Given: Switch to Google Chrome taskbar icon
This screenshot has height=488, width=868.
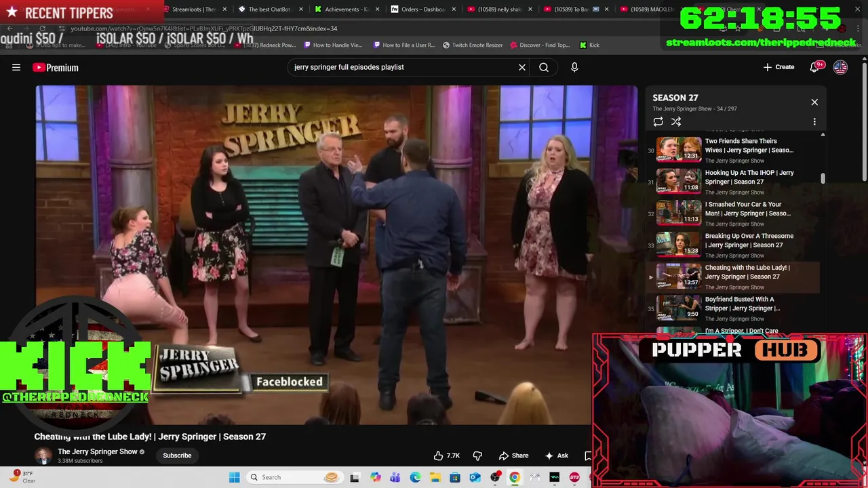Looking at the screenshot, I should click(515, 477).
